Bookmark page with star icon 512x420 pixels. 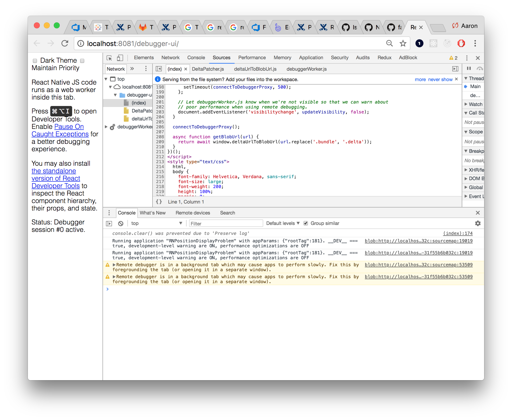coord(403,44)
